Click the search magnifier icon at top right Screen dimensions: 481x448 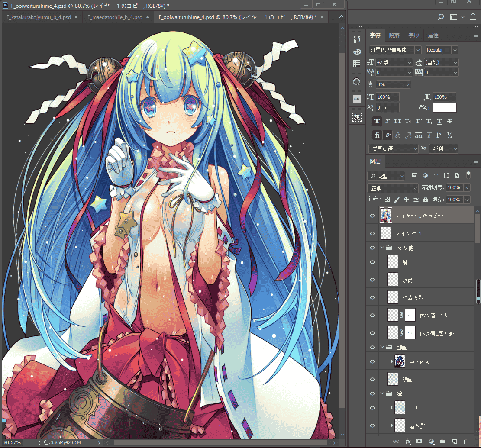click(440, 17)
